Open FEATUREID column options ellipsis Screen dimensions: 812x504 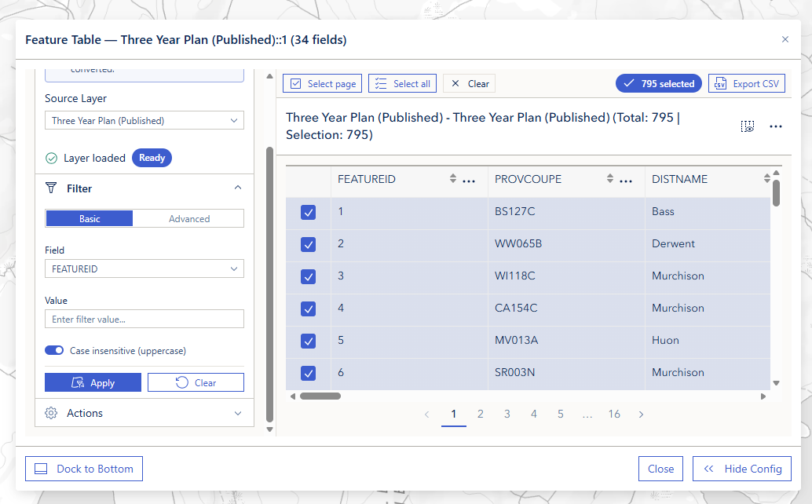pos(469,181)
